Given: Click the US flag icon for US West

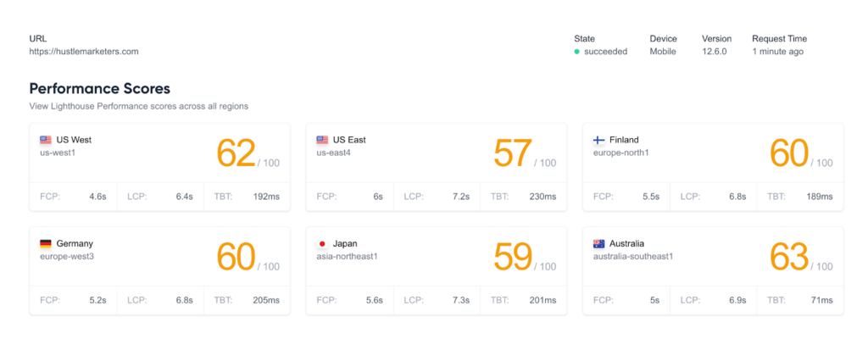Looking at the screenshot, I should point(46,140).
